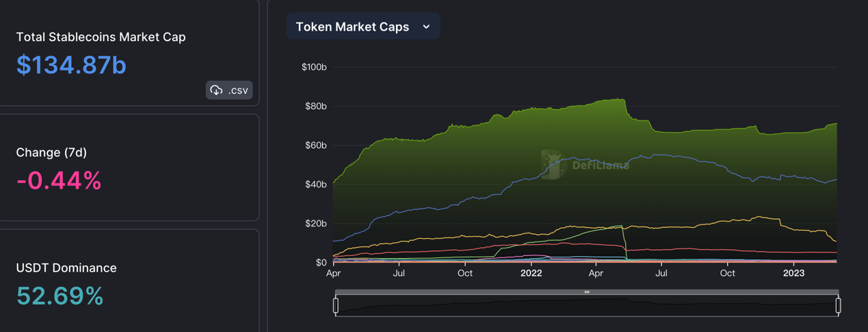The width and height of the screenshot is (868, 332).
Task: Click the -0.44% seven-day change value
Action: pos(59,181)
